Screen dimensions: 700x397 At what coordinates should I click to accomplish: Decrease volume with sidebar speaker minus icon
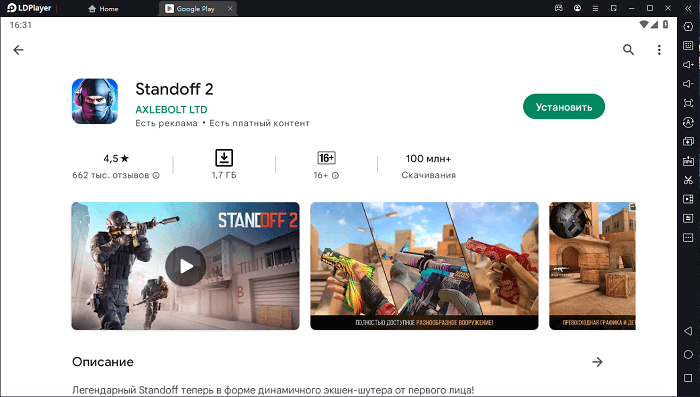pyautogui.click(x=688, y=84)
